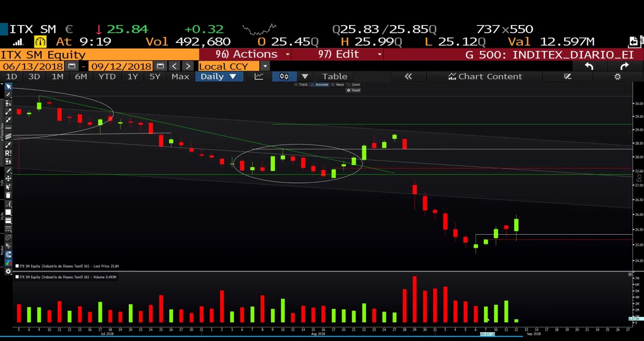Delete annotations with the trash icon
644x341 pixels.
click(x=8, y=195)
